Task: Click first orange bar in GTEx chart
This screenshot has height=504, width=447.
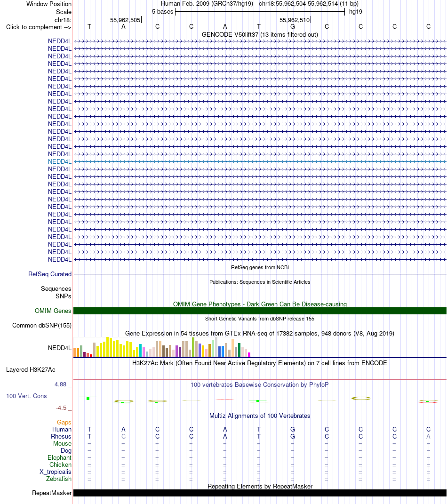Action: point(75,352)
